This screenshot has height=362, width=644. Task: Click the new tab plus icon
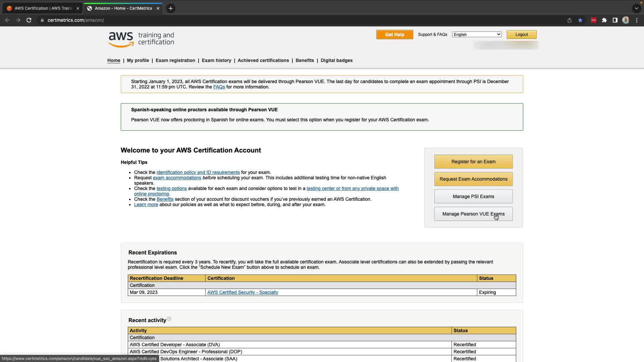point(170,8)
